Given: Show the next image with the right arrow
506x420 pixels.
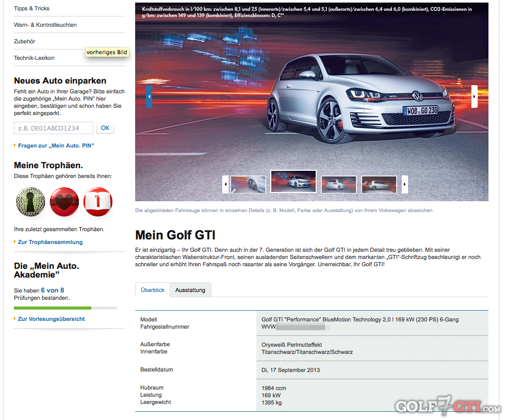Looking at the screenshot, I should point(474,96).
